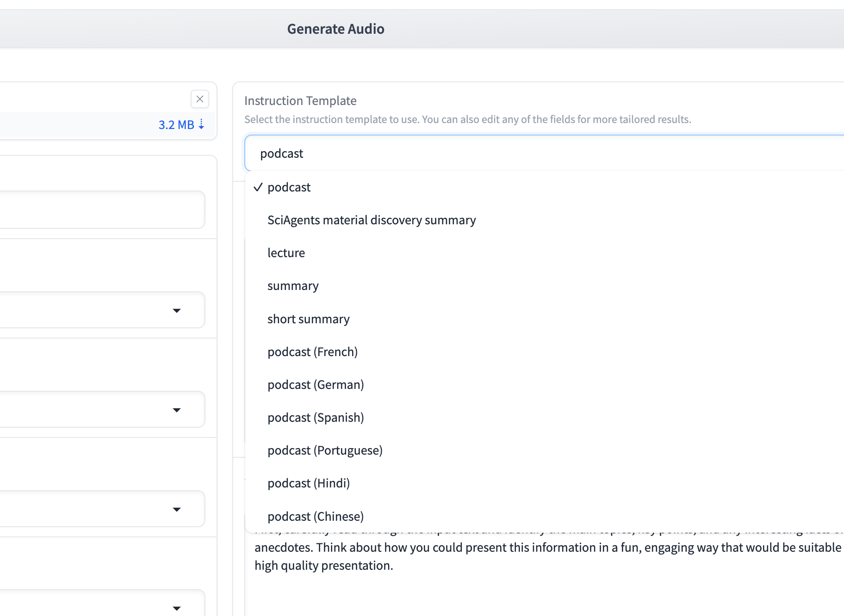Select podcast (French) from the list

[312, 352]
